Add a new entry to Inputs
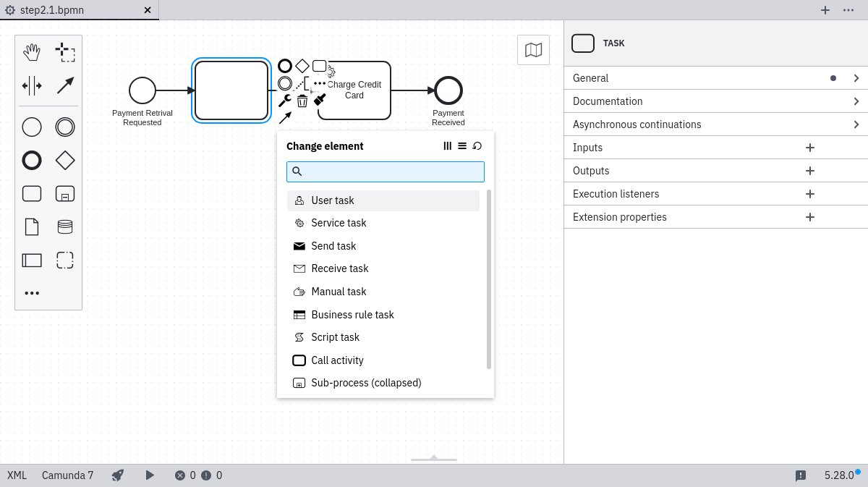Screen dimensions: 868x487 (x=810, y=148)
